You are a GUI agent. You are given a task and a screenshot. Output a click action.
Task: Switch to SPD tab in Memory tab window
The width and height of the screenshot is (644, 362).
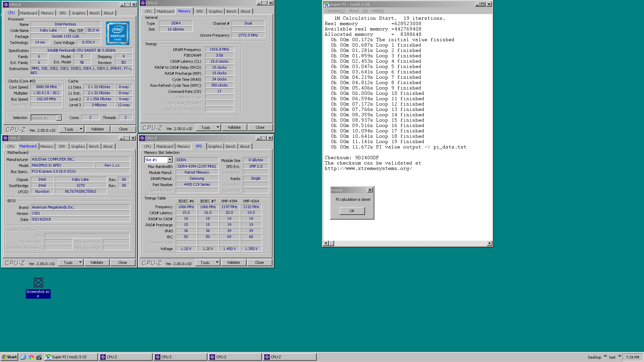click(x=199, y=11)
